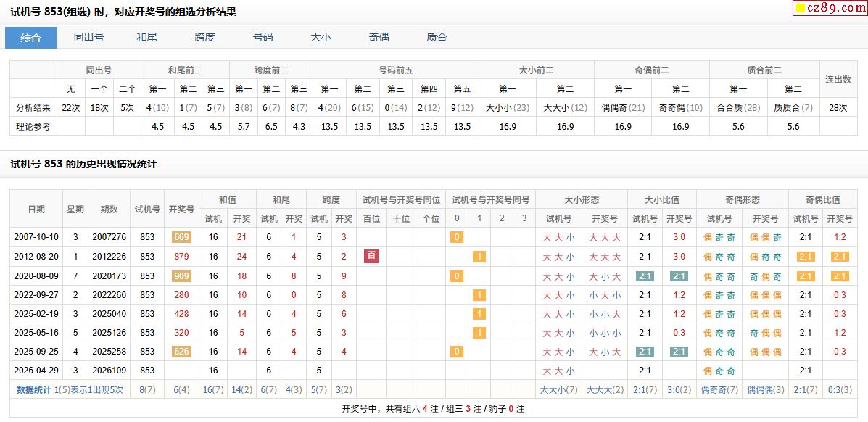
Task: Click the winning number 879
Action: (181, 257)
